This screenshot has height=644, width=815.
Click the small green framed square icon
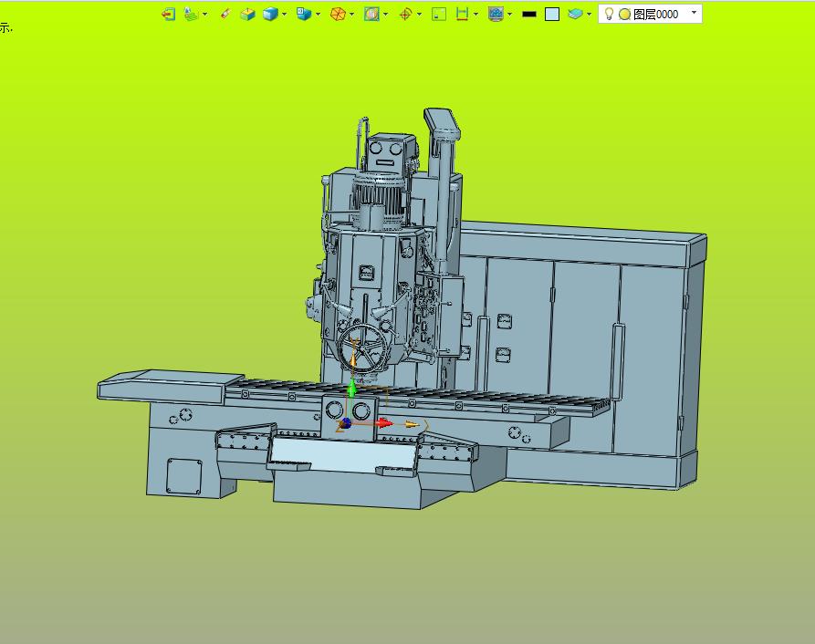(439, 14)
